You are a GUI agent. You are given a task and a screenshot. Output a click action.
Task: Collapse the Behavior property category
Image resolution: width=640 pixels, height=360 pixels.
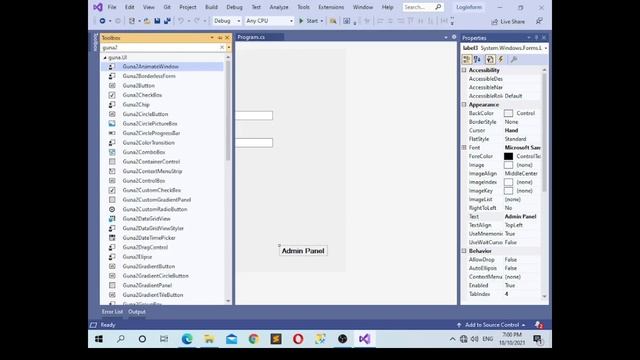click(464, 251)
